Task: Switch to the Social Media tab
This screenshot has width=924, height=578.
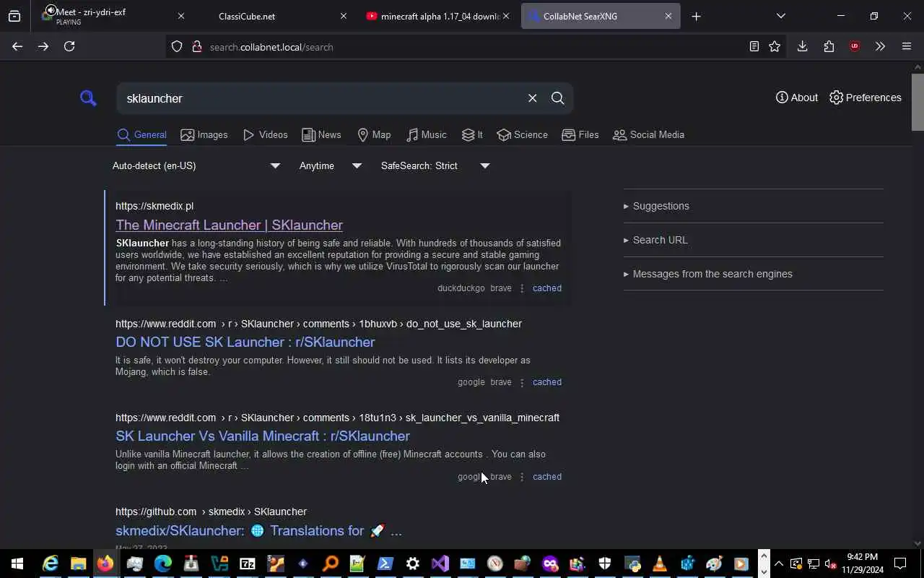Action: pyautogui.click(x=648, y=135)
